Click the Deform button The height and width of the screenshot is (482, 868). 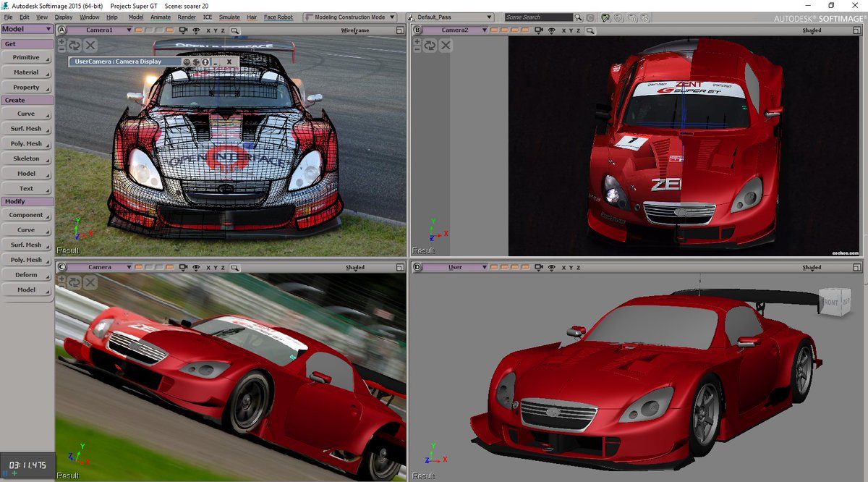click(x=27, y=275)
